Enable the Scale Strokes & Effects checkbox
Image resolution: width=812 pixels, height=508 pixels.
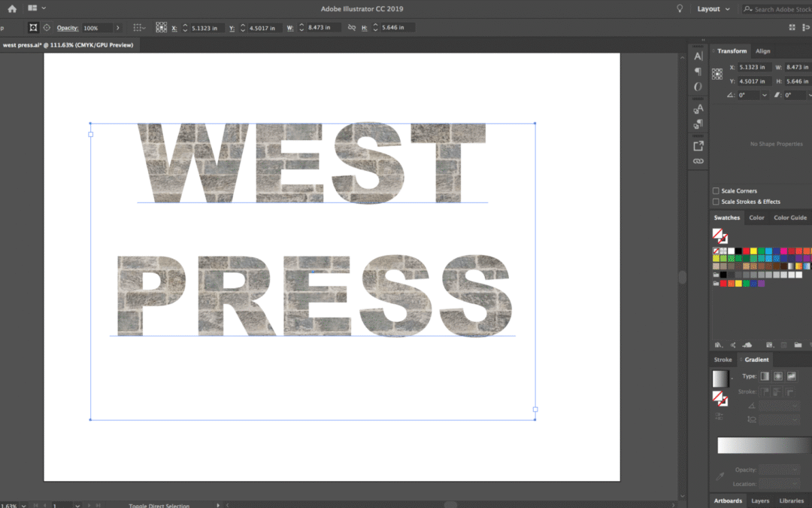[x=716, y=202]
